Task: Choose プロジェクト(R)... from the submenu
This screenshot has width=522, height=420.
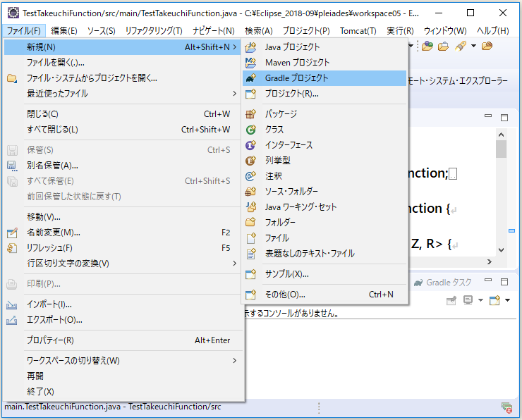Action: 324,94
